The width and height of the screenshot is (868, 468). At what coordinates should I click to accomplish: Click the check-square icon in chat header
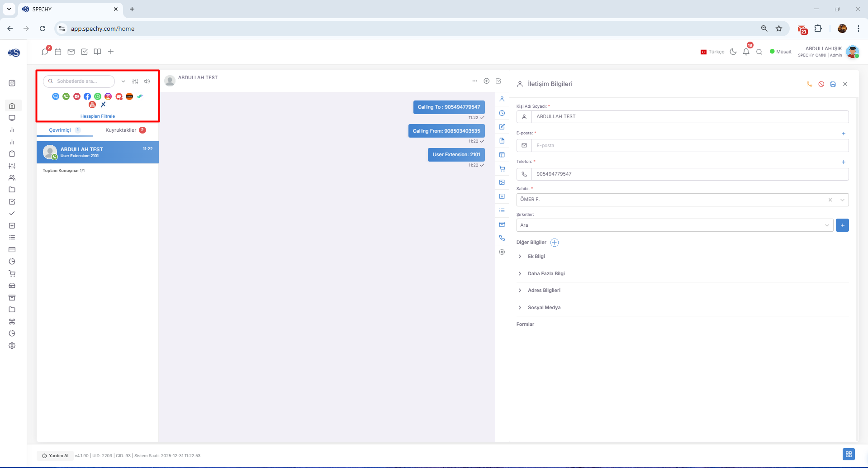[x=498, y=81]
